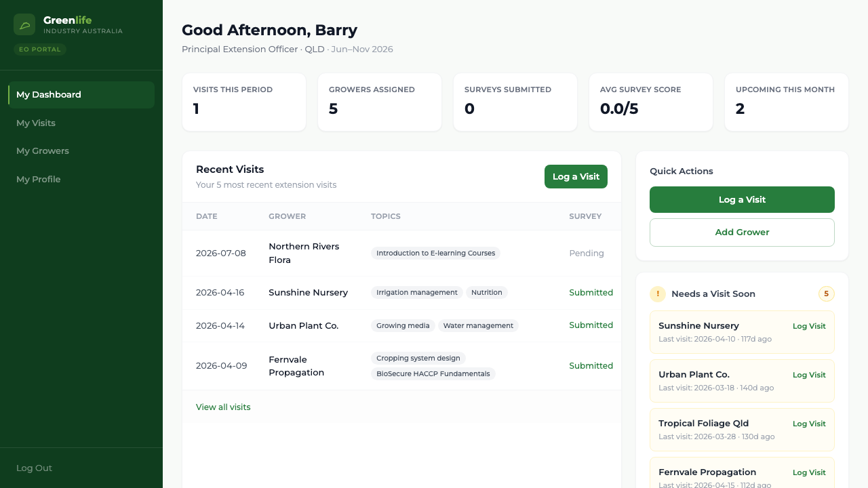This screenshot has height=488, width=868.
Task: Click Log a Visit in Recent Visits header
Action: [x=576, y=177]
